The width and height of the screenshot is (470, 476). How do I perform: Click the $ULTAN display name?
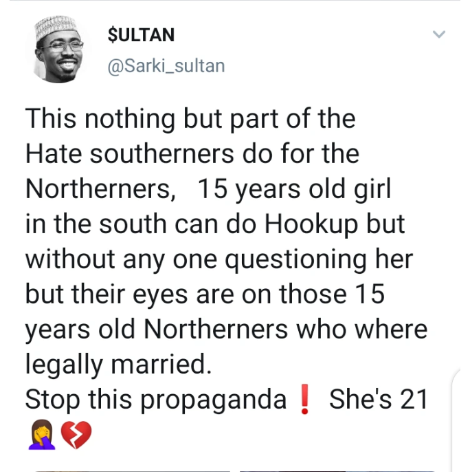tap(141, 35)
